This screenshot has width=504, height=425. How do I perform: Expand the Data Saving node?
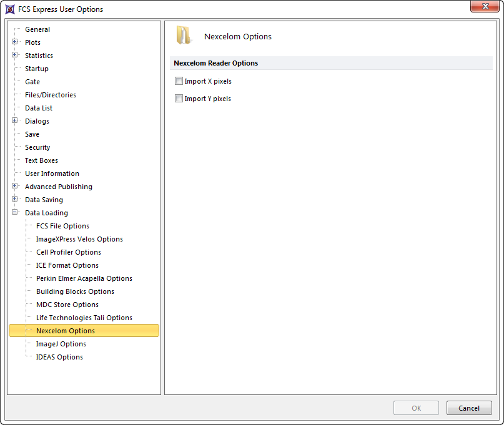14,199
